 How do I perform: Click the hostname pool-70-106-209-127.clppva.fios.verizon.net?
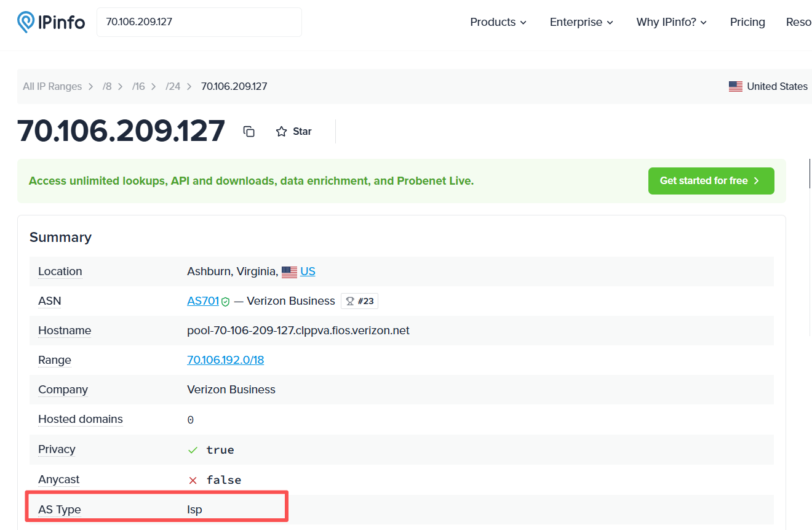click(298, 331)
